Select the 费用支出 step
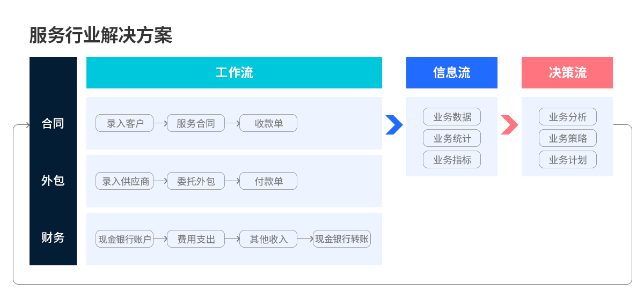This screenshot has width=644, height=298. coord(196,239)
